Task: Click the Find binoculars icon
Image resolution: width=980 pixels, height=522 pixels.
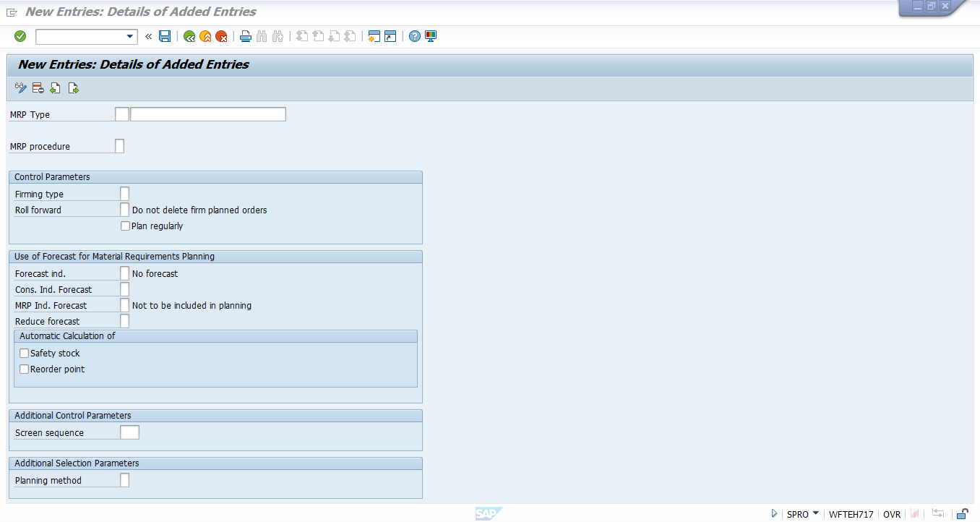Action: (262, 36)
